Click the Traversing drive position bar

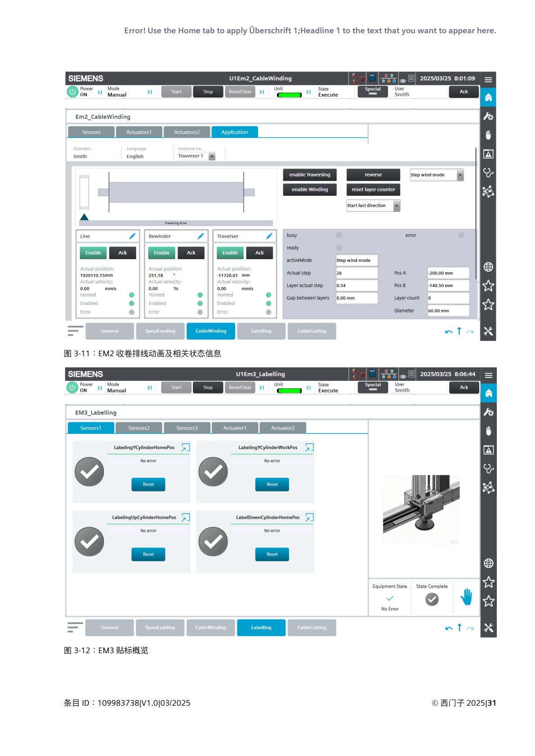pos(176,223)
